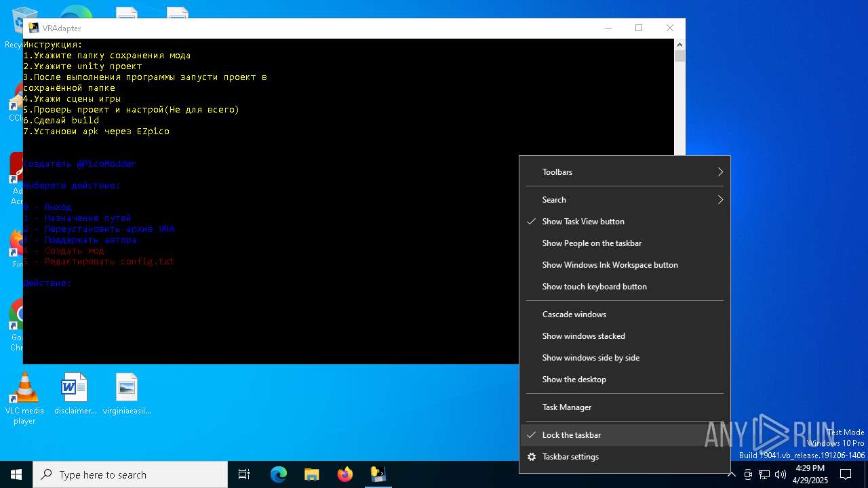Screen dimensions: 868x488
Task: Click the VRAdapter window title icon
Action: [34, 28]
